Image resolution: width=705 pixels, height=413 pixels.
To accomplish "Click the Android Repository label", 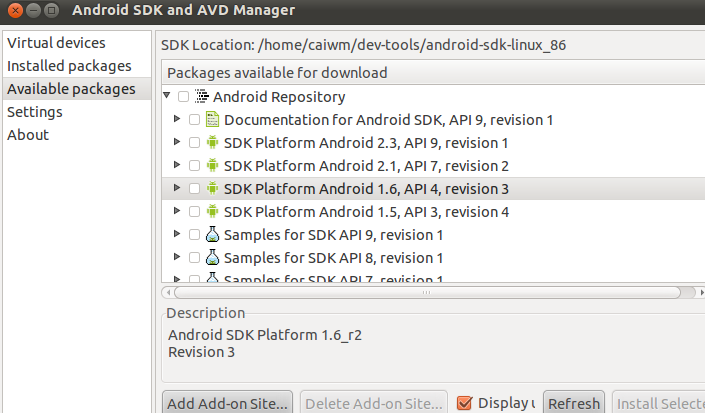I will click(279, 97).
